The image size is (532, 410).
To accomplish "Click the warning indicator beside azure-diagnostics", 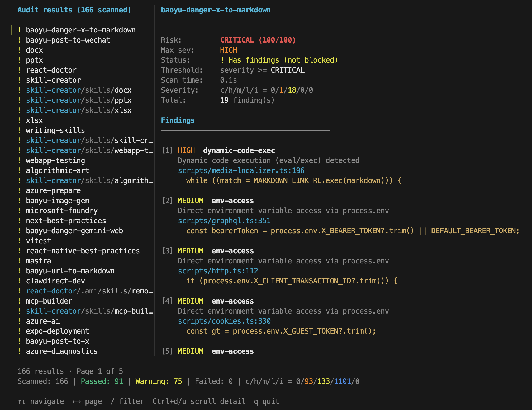I will (20, 351).
